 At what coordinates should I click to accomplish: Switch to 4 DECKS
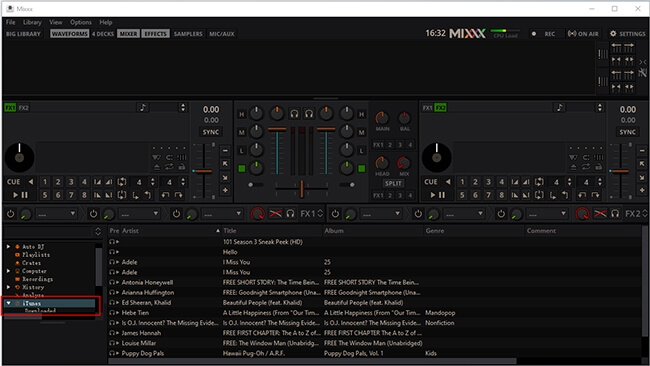[103, 34]
